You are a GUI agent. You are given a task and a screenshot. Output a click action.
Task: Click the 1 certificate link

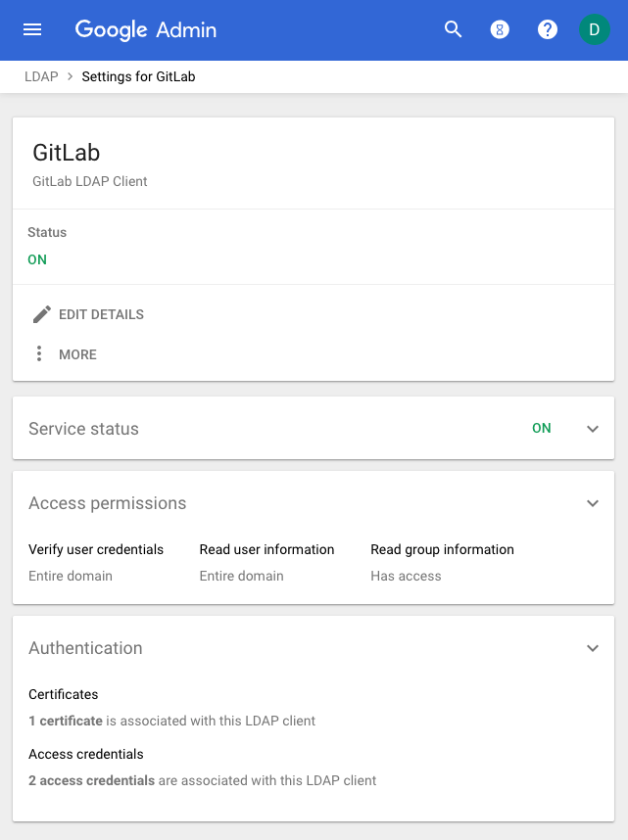point(65,720)
